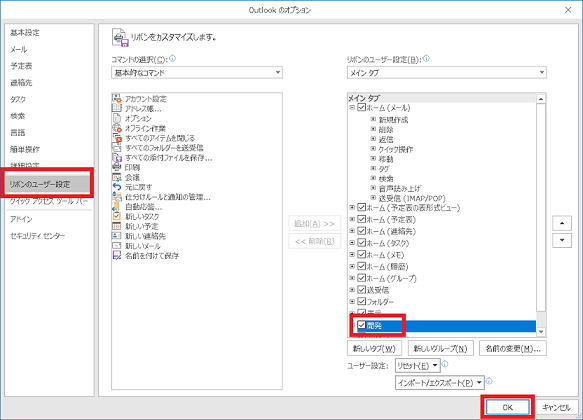Select the すべてのフォルダーを送受信 command icon

[117, 148]
